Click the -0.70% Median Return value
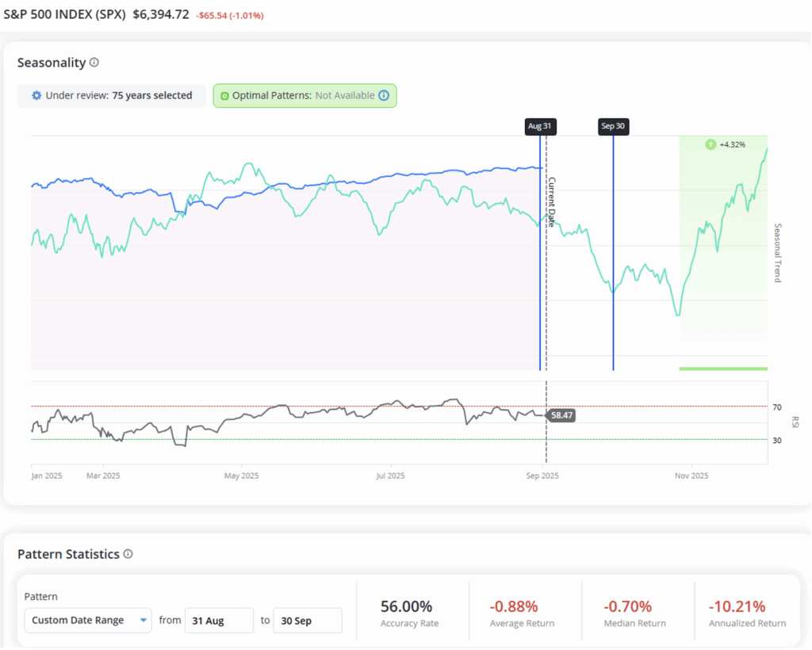 point(628,606)
